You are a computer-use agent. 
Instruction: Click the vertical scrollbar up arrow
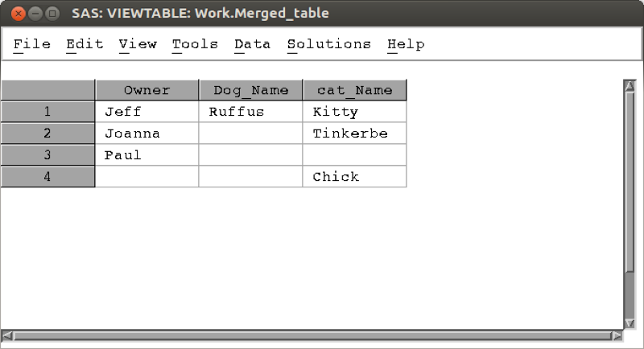pos(630,85)
